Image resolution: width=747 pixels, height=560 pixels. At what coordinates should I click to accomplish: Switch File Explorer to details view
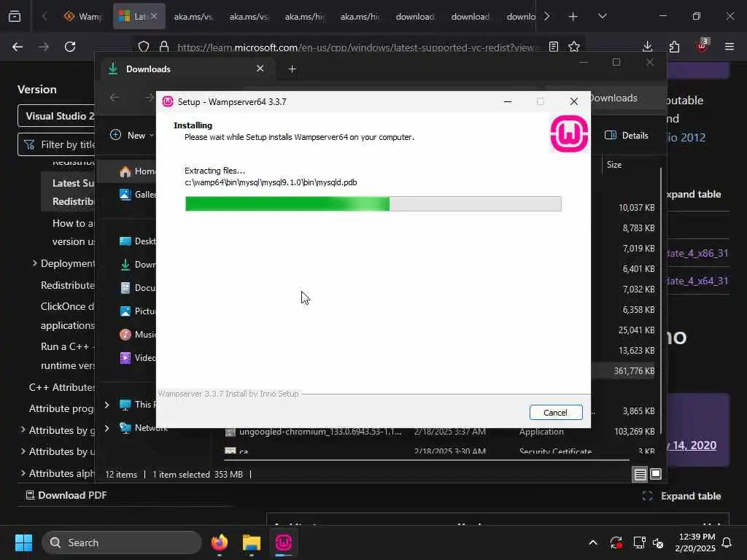pyautogui.click(x=640, y=474)
